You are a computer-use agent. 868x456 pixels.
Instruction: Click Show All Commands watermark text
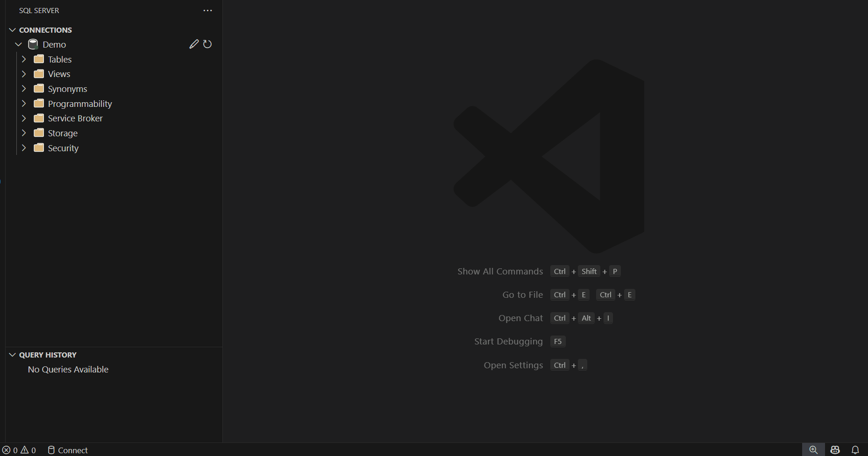[x=500, y=271]
